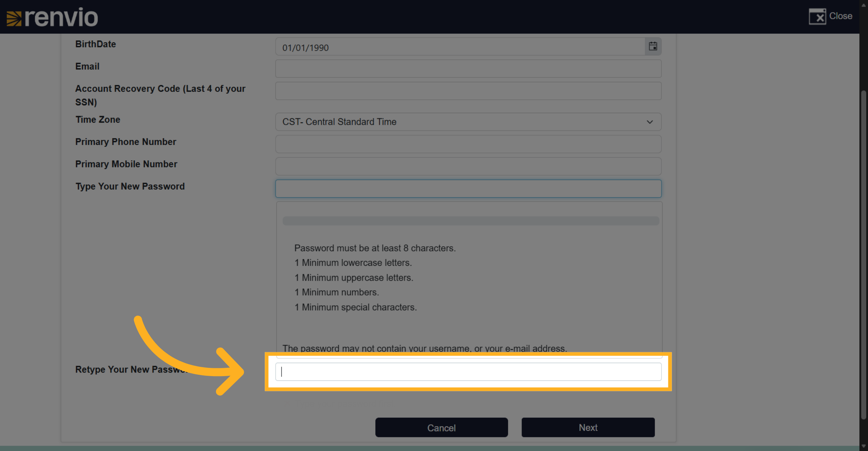The width and height of the screenshot is (868, 451).
Task: Click the Retype Your New Password field
Action: click(x=468, y=372)
